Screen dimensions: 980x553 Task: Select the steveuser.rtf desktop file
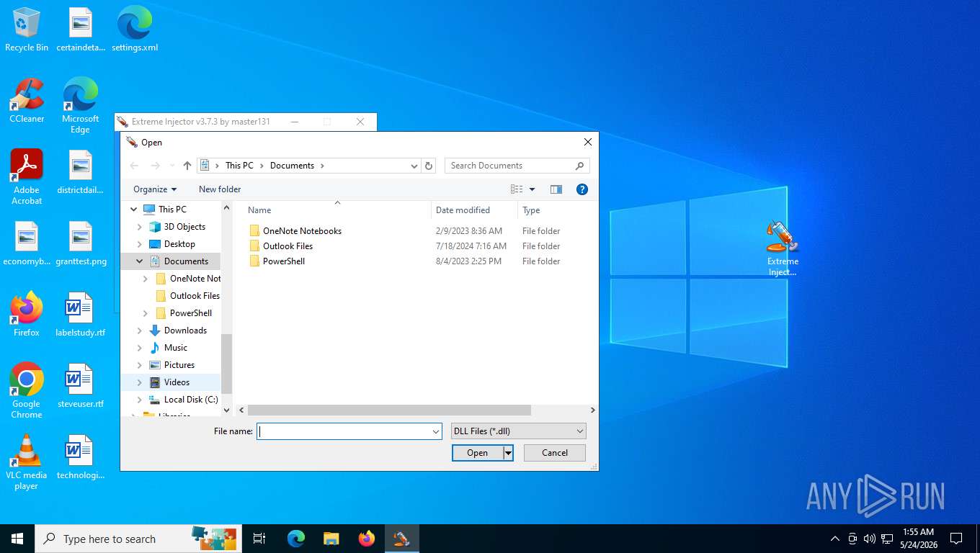pos(80,385)
